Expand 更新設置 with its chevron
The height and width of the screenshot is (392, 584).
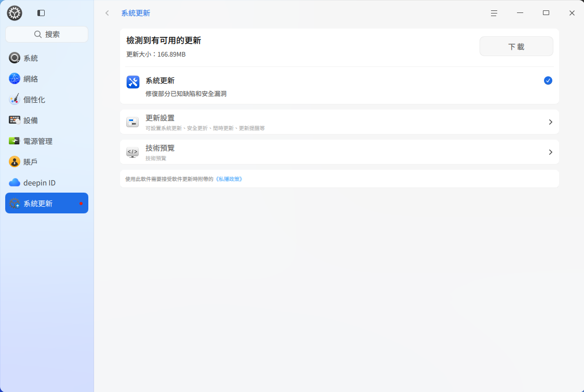(550, 122)
